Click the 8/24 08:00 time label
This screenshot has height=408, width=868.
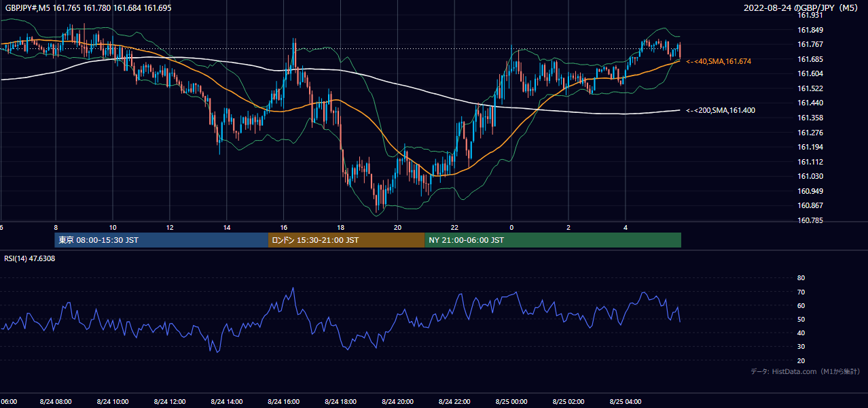56,401
